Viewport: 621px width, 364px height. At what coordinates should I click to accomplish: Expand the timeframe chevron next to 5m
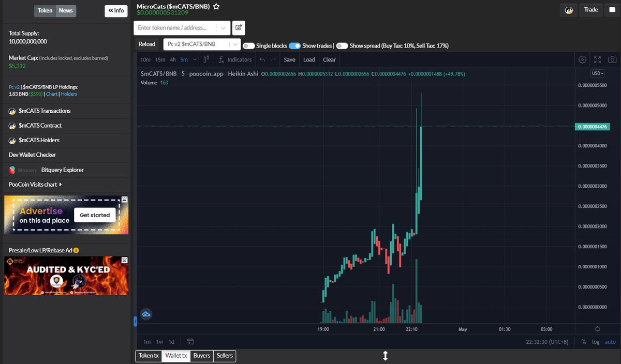pos(195,59)
